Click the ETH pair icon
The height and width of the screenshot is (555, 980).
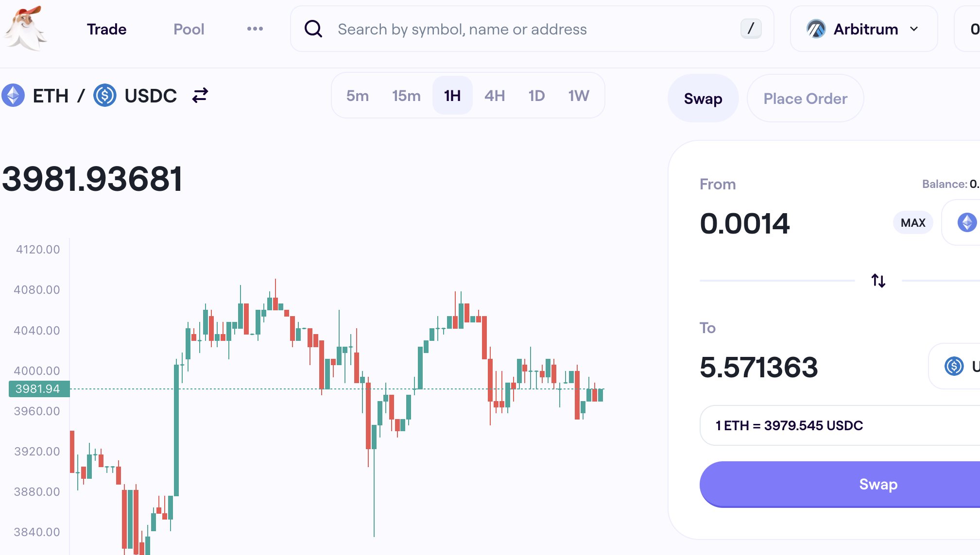coord(13,96)
